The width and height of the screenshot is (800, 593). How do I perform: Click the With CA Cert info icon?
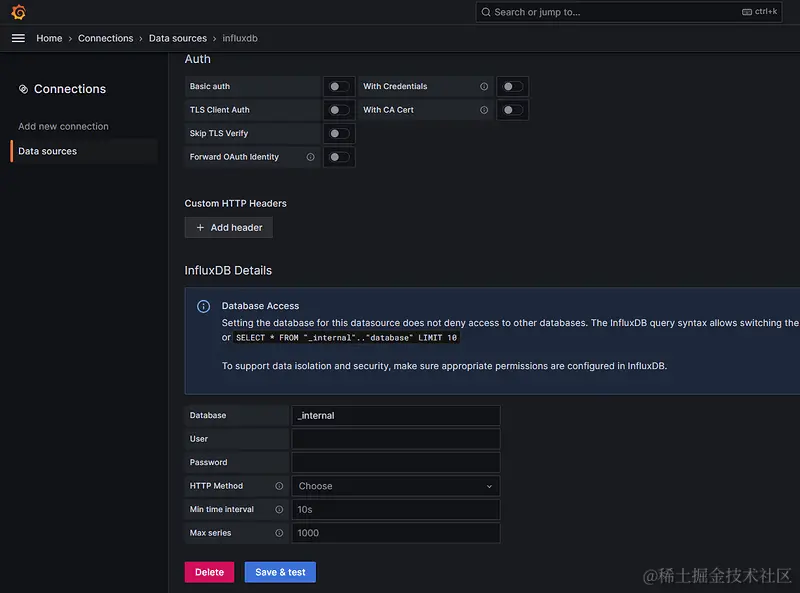[x=484, y=110]
